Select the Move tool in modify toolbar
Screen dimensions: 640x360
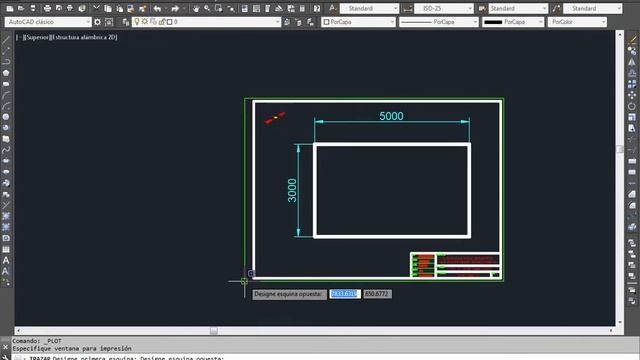(x=632, y=95)
